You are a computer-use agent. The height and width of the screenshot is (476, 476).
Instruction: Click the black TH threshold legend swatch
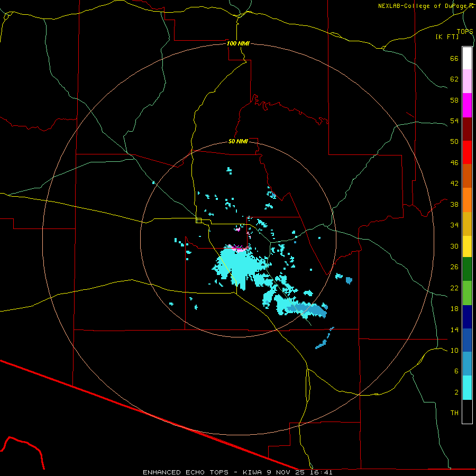(467, 411)
